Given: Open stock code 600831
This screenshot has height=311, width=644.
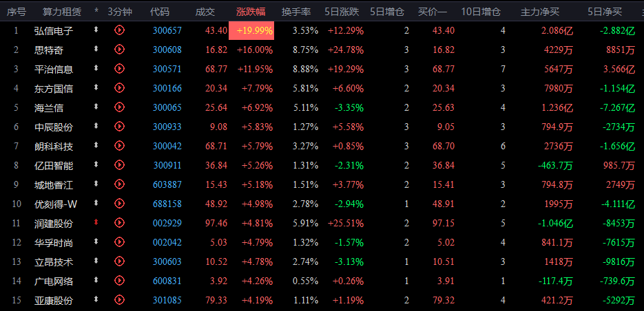Looking at the screenshot, I should coord(167,281).
